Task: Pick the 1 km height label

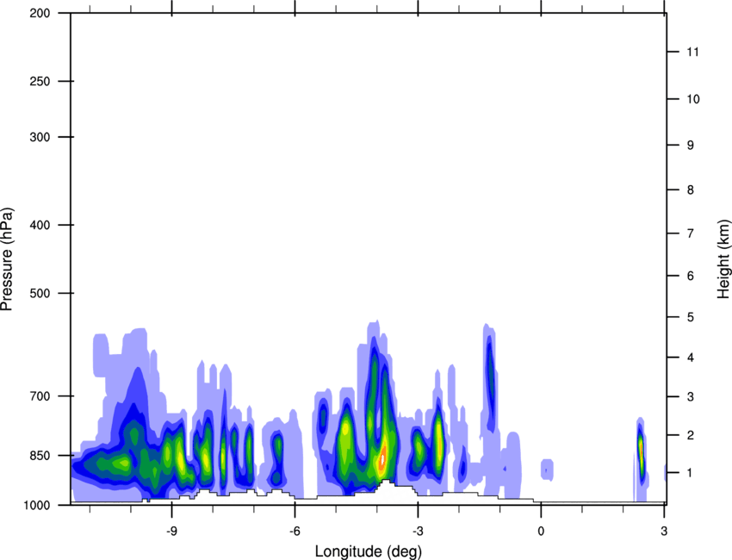Action: 691,473
